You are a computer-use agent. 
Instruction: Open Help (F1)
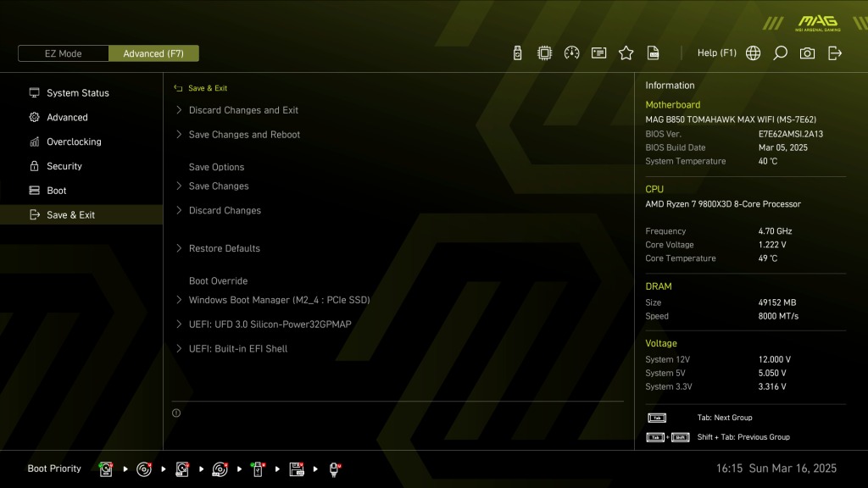pyautogui.click(x=717, y=53)
